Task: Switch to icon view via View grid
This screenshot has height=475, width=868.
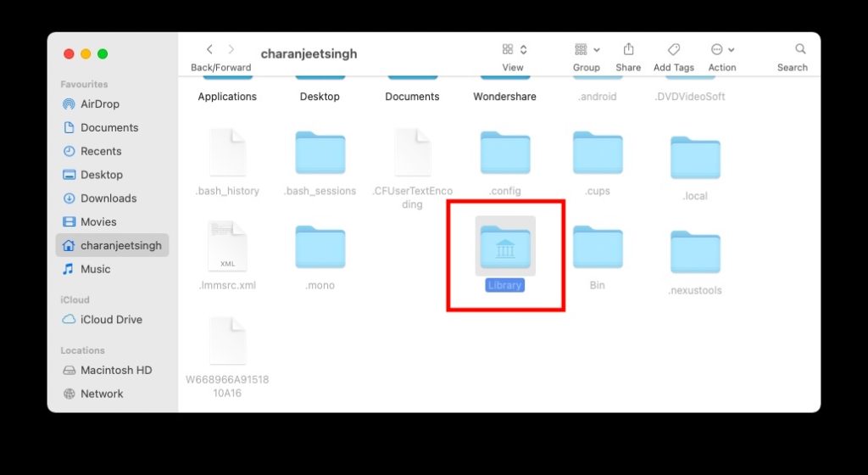Action: pyautogui.click(x=508, y=49)
